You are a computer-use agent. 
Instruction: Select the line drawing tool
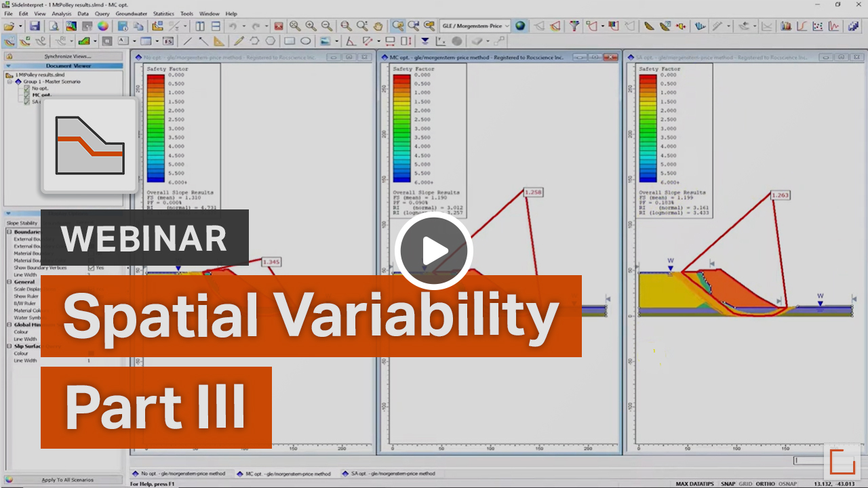187,41
